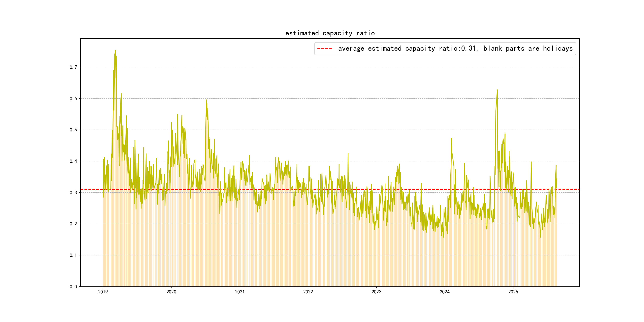644x322 pixels.
Task: Click the 0.6 y-axis tick label
Action: click(73, 99)
